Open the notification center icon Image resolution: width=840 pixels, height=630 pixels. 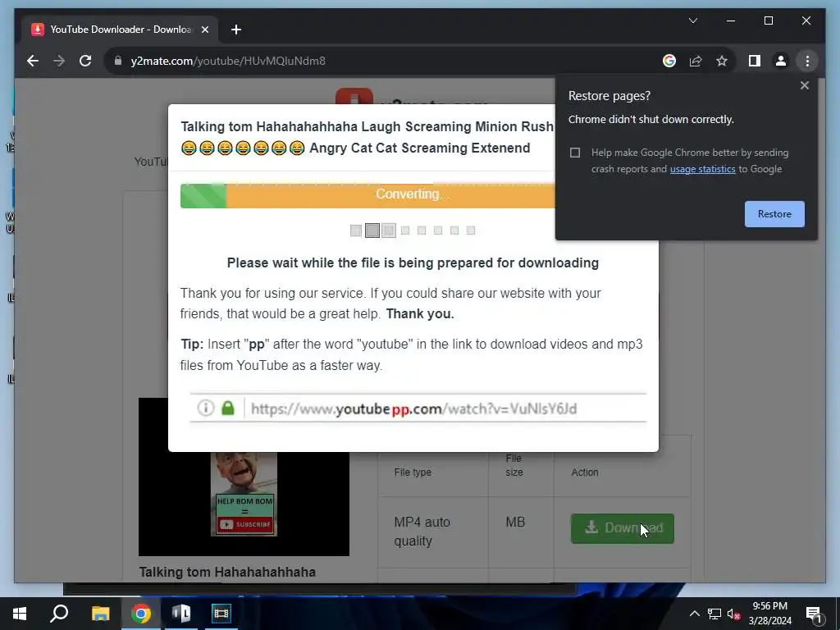pos(814,614)
